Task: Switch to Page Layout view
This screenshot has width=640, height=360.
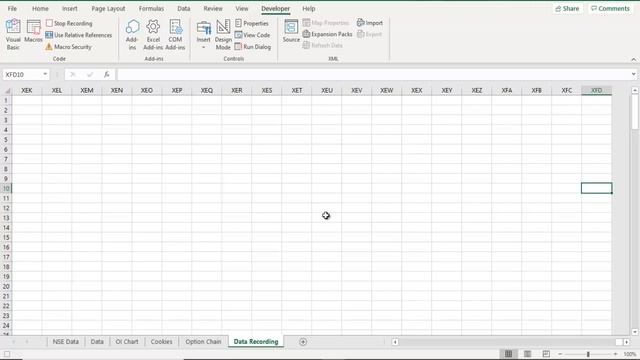Action: [527, 354]
